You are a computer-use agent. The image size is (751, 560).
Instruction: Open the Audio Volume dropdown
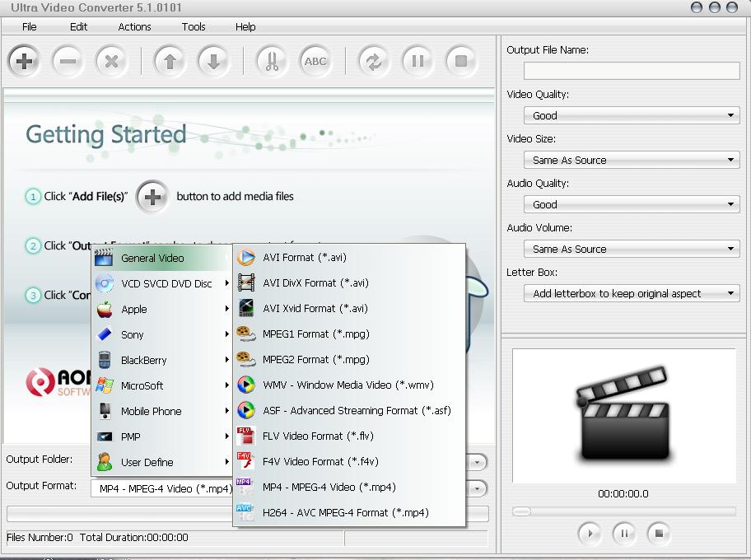pyautogui.click(x=632, y=249)
